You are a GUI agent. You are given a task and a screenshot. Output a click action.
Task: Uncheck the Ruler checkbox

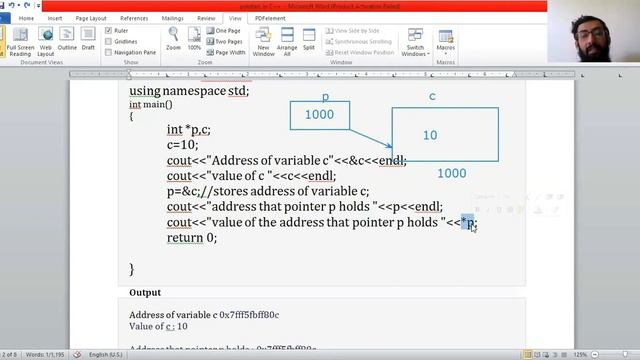click(108, 31)
